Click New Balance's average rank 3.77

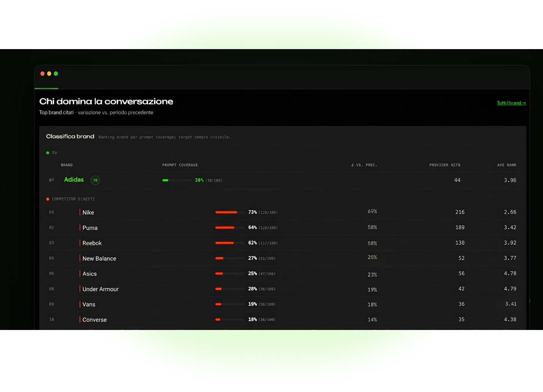click(x=510, y=258)
